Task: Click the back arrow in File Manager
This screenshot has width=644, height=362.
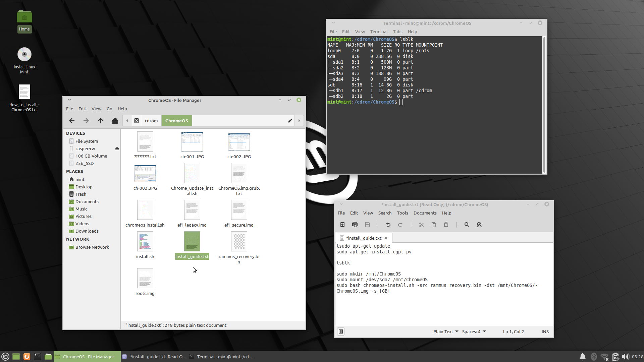Action: click(x=72, y=121)
